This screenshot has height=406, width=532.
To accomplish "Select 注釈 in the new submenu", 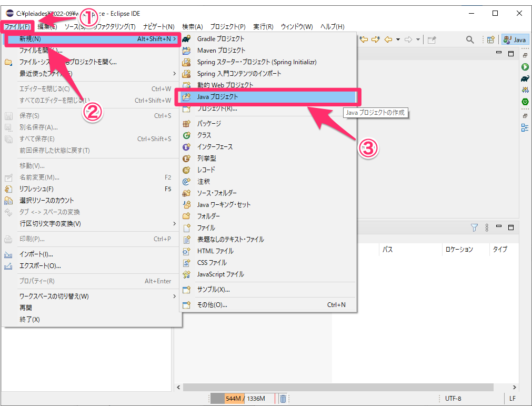I will [268, 182].
